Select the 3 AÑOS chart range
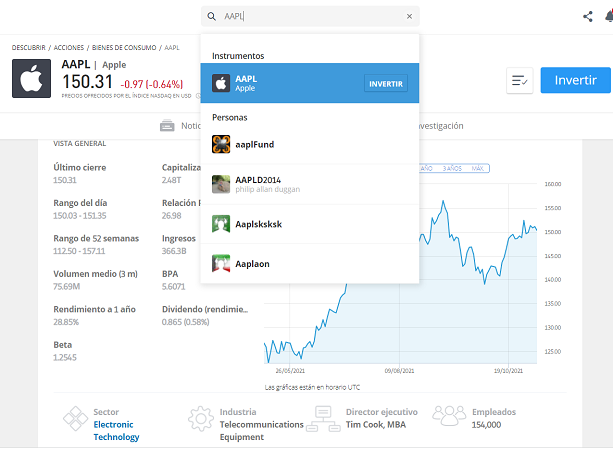This screenshot has width=613, height=450. click(452, 169)
